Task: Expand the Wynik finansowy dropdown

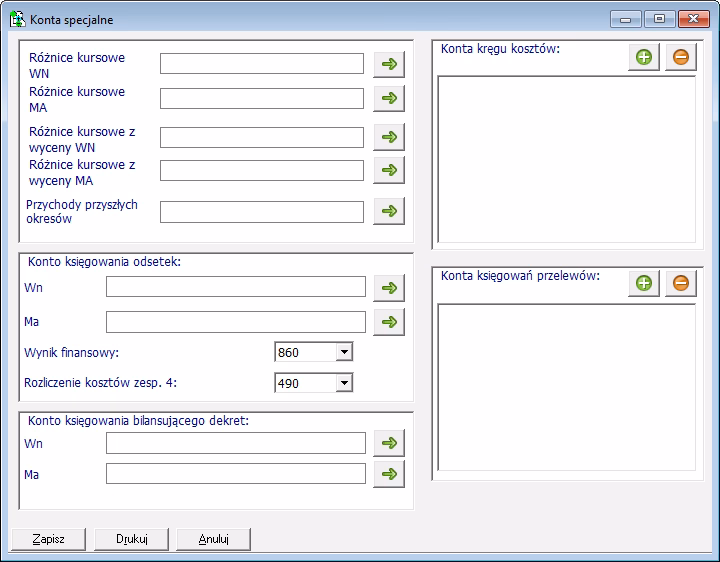Action: pyautogui.click(x=343, y=352)
